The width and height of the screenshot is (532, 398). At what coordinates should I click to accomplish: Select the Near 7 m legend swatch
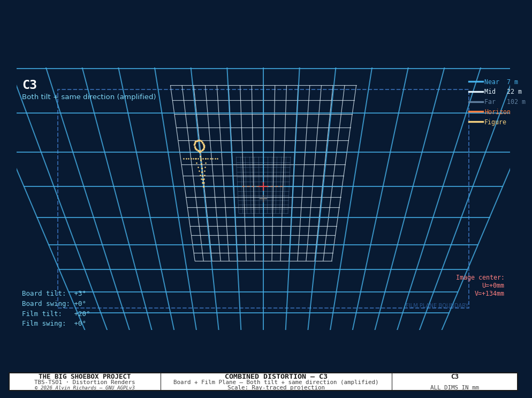[476, 82]
